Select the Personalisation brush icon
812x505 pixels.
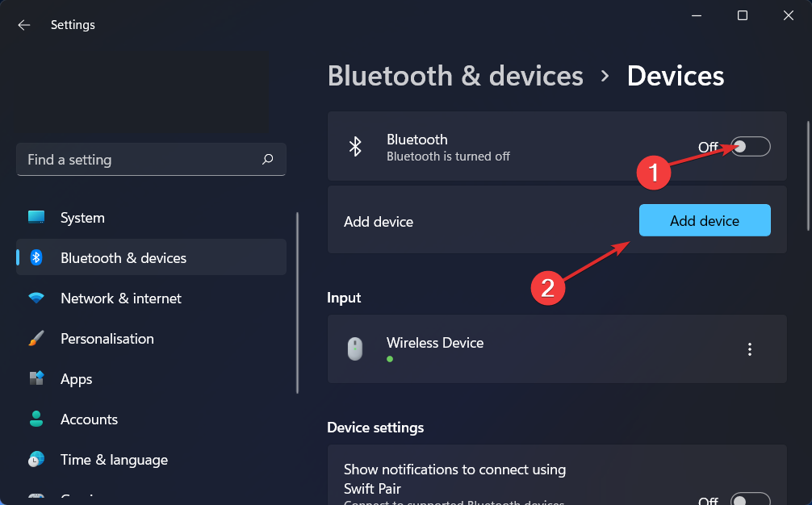pos(36,338)
